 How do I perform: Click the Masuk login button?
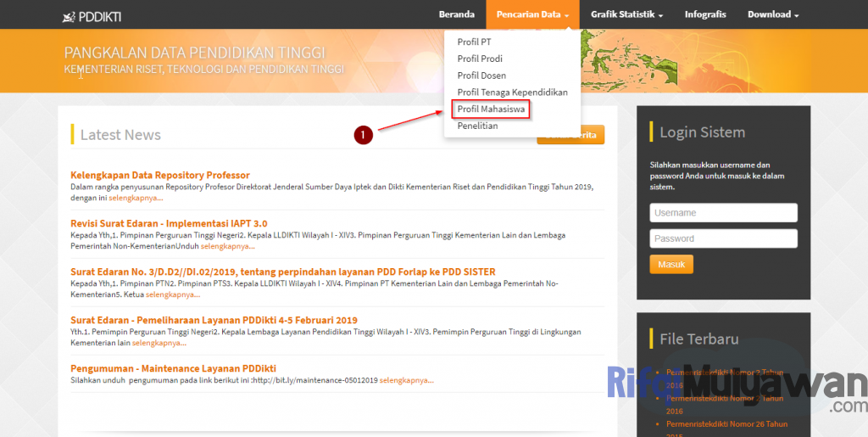click(671, 264)
